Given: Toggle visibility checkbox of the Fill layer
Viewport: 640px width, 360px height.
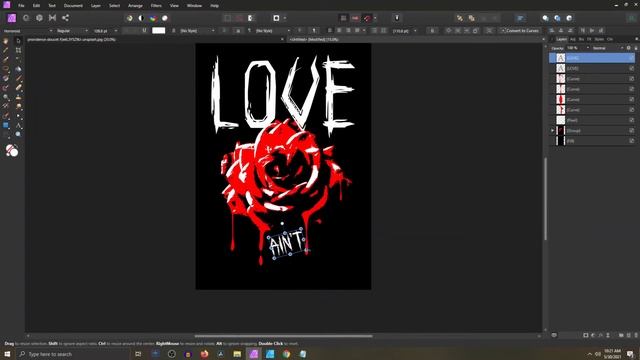Looking at the screenshot, I should [x=631, y=141].
